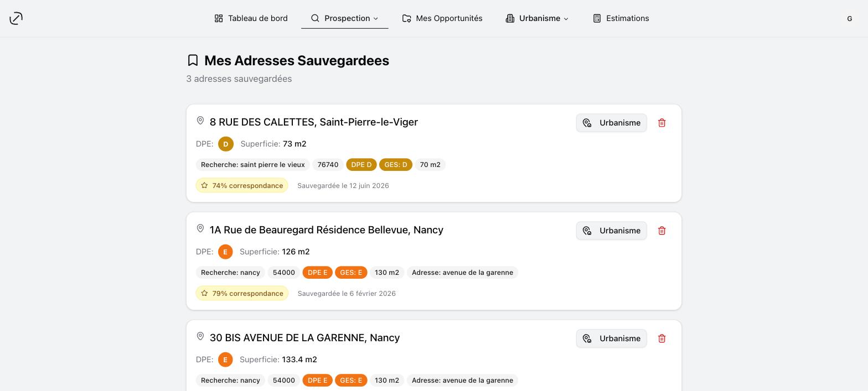Open the Prospection menu
The width and height of the screenshot is (868, 391).
coord(344,18)
